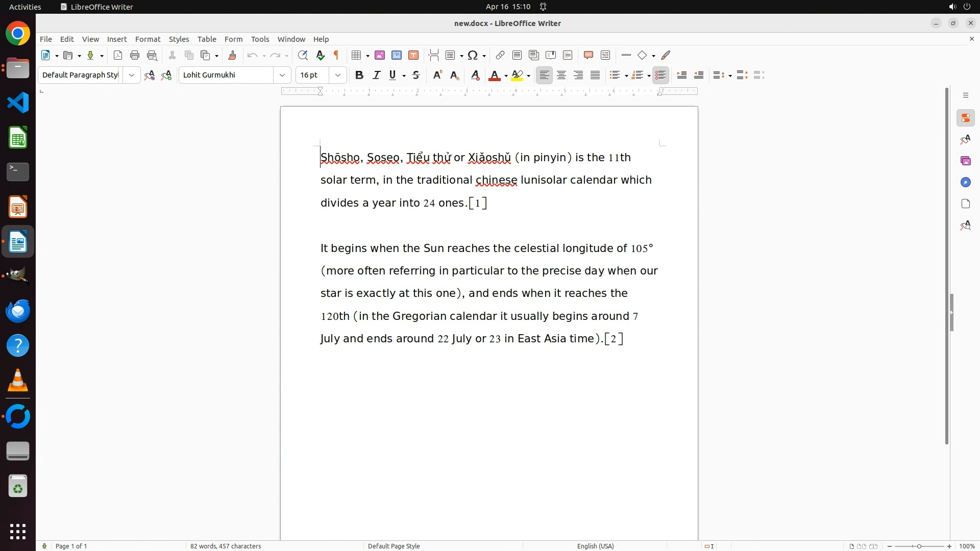Open the sidebar Gallery panel icon

pos(965,161)
